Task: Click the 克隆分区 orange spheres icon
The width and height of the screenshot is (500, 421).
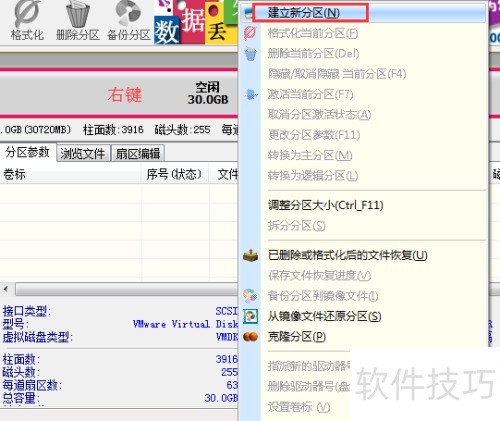Action: 250,337
